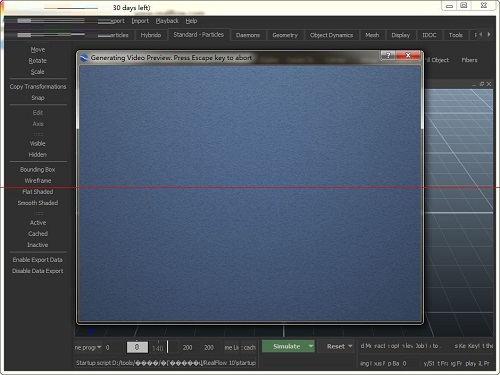Open the Object Dynamics shelf tab
The image size is (500, 375).
(x=331, y=35)
